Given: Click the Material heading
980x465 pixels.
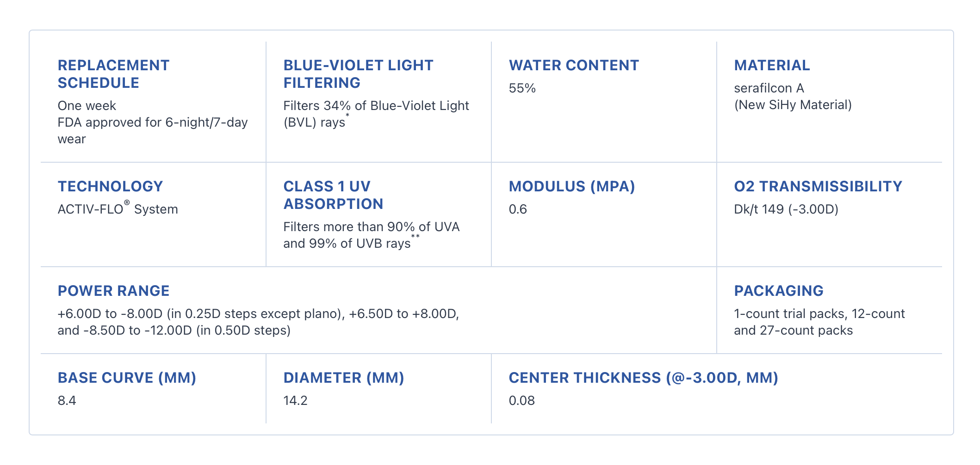Looking at the screenshot, I should pyautogui.click(x=772, y=66).
